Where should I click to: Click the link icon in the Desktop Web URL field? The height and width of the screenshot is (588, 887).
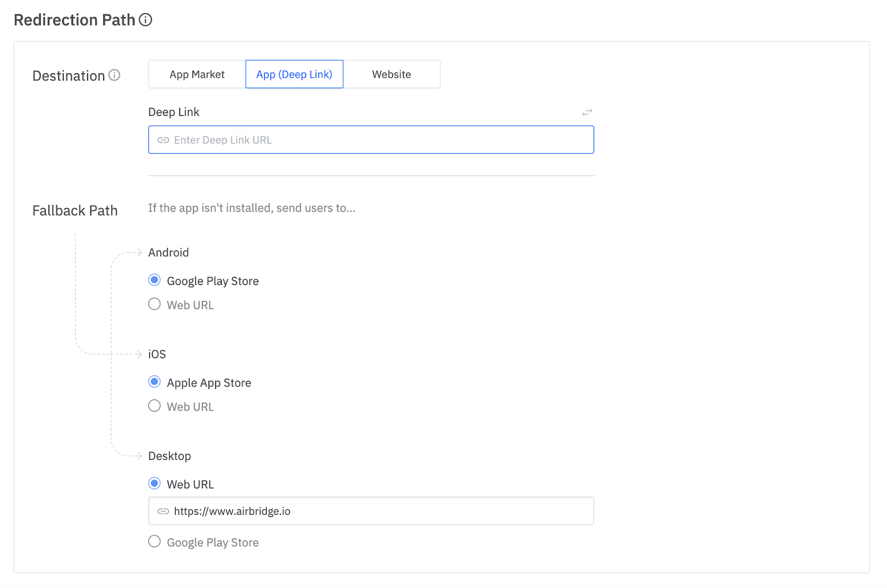click(163, 511)
